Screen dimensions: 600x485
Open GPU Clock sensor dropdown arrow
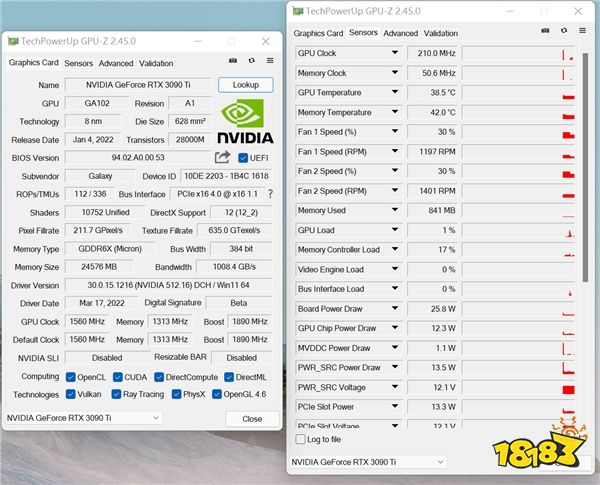(395, 52)
